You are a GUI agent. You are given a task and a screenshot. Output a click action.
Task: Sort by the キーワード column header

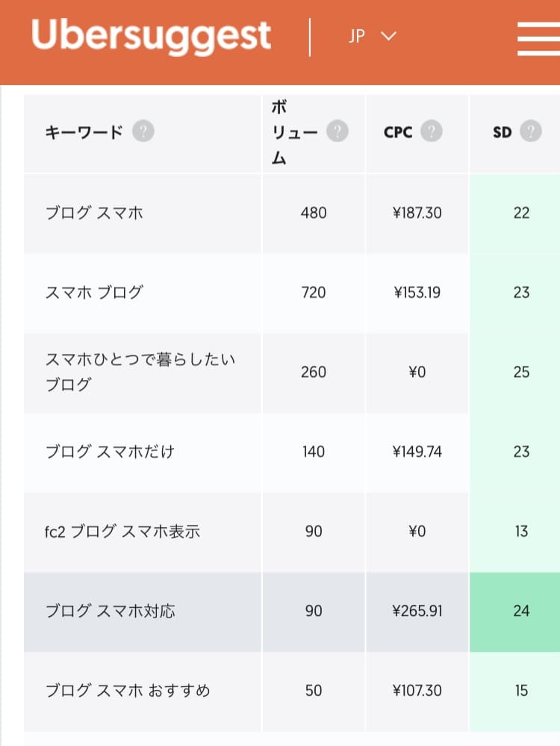[84, 131]
